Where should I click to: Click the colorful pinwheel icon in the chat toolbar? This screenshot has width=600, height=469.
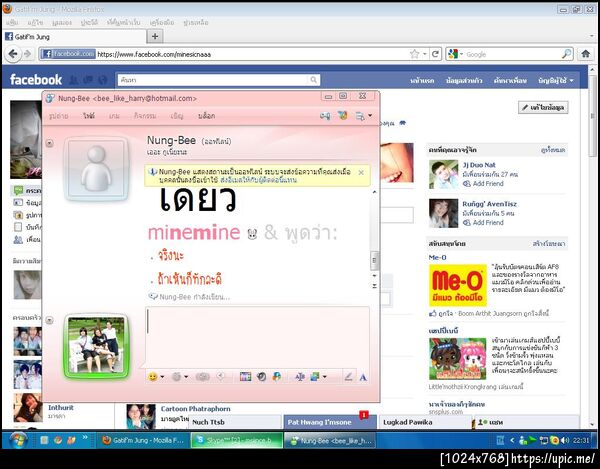pyautogui.click(x=277, y=377)
